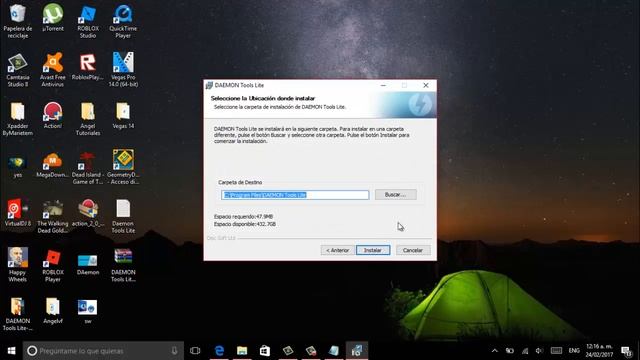Select the RobloxPlayer desktop icon

point(88,67)
